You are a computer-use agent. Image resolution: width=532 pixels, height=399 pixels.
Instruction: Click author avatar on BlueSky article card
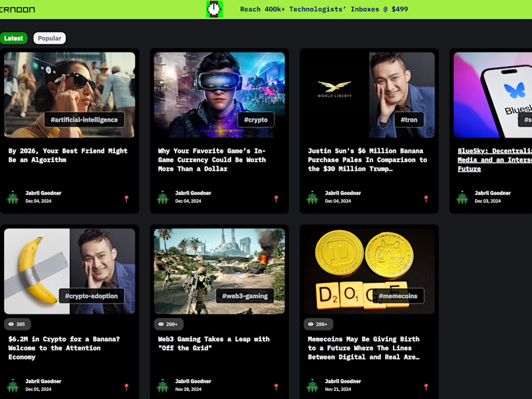pos(462,198)
